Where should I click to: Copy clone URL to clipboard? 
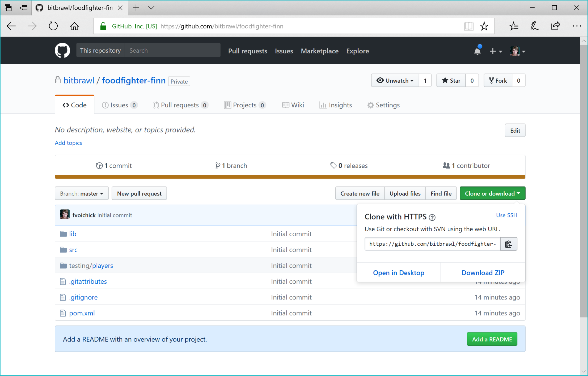coord(509,244)
